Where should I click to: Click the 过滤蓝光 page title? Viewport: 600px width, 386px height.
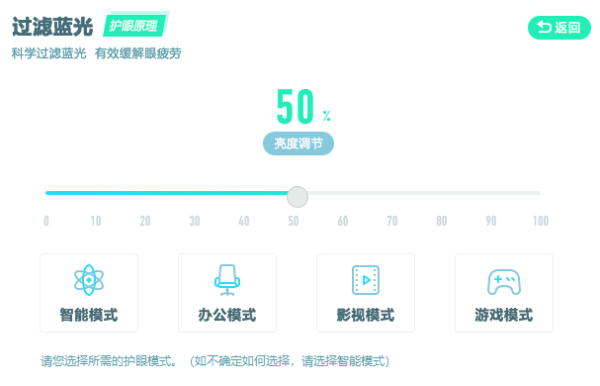(x=52, y=26)
